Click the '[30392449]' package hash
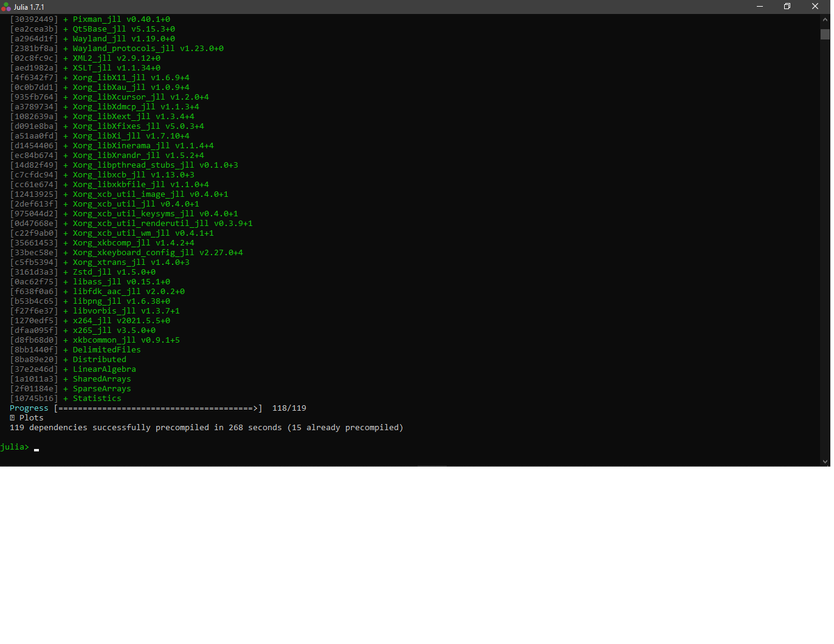834x644 pixels. pyautogui.click(x=34, y=19)
